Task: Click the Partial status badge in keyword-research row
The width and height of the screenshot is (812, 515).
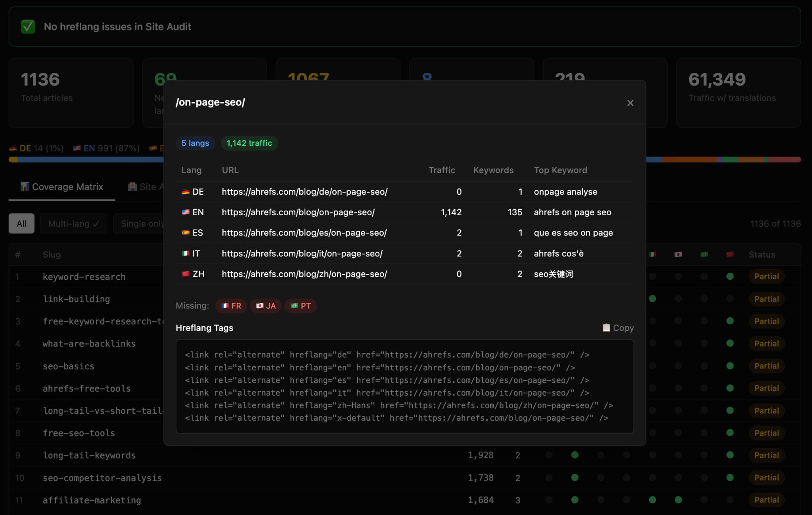Action: [x=766, y=276]
